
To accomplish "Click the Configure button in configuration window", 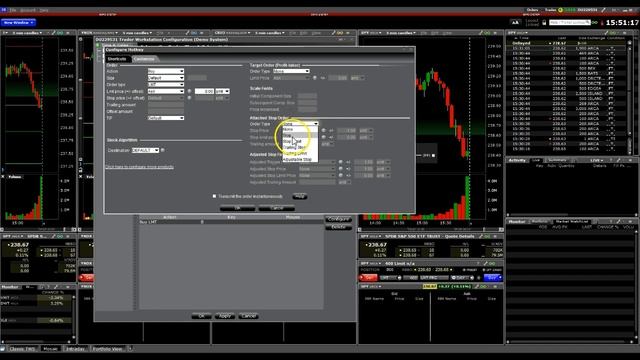I will tap(338, 219).
